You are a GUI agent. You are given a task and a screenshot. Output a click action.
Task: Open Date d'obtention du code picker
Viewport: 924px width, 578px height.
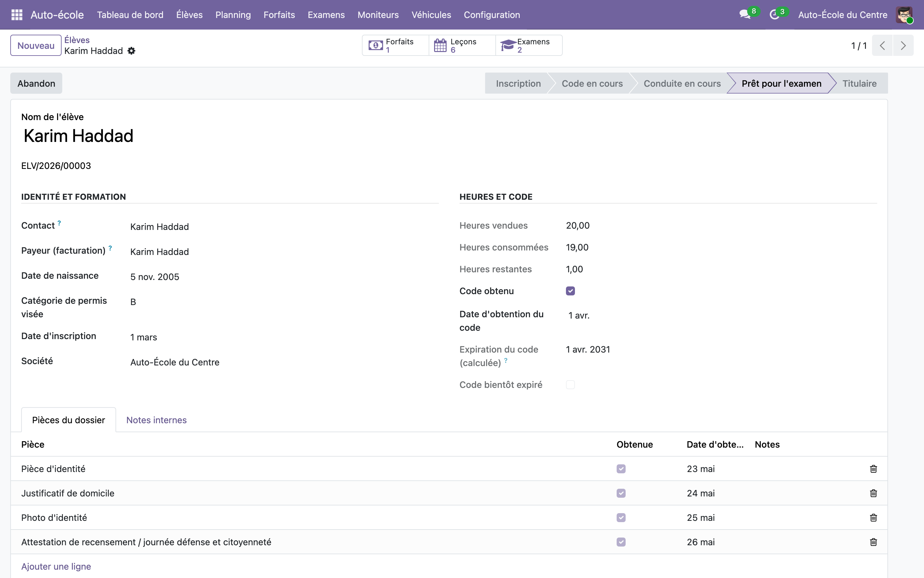(x=722, y=315)
